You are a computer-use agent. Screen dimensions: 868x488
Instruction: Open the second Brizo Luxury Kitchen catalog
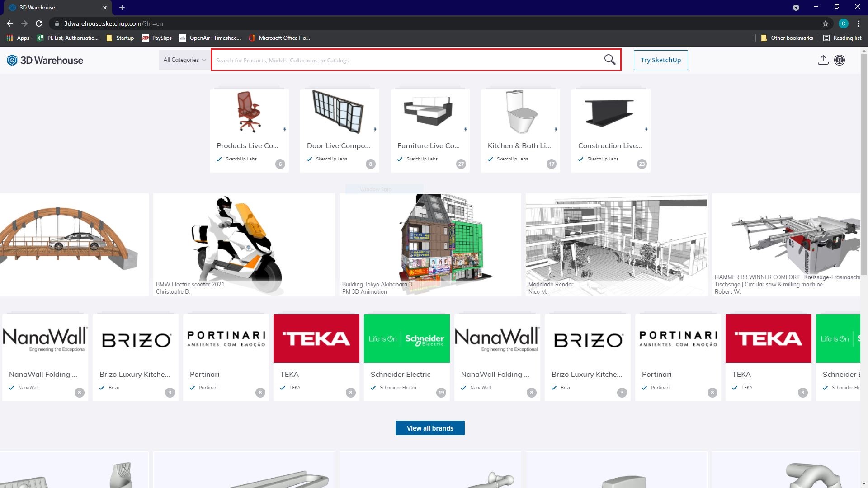point(588,358)
